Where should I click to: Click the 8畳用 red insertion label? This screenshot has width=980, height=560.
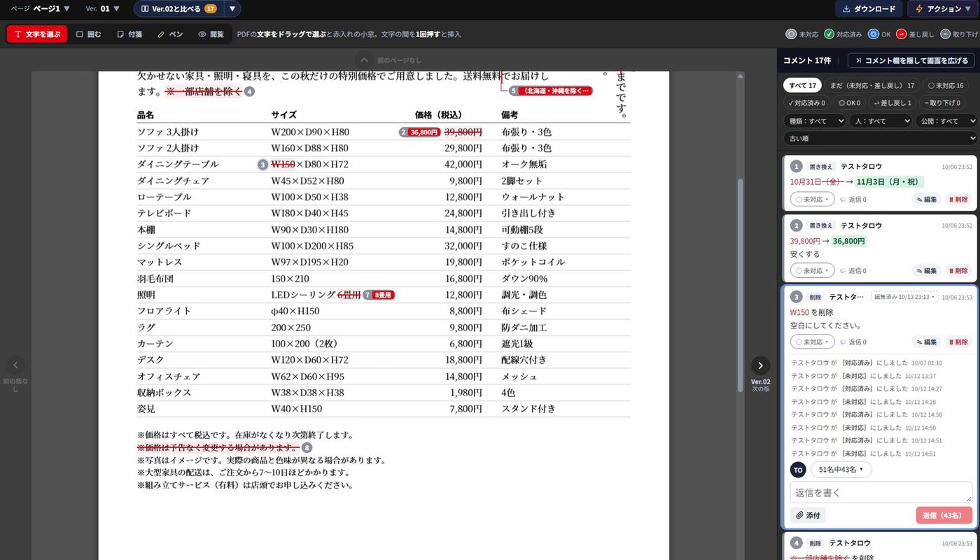coord(384,295)
